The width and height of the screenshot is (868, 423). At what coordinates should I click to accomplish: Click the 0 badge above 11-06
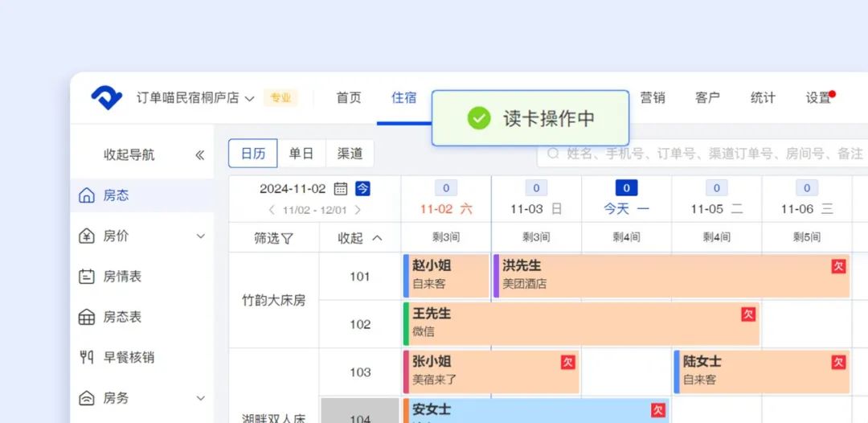point(807,187)
